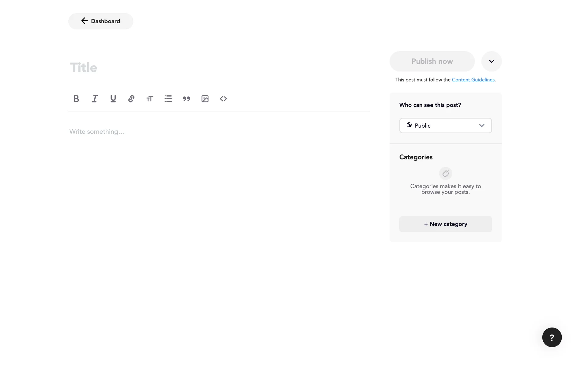
Task: Click the tag icon under Categories
Action: (x=446, y=174)
